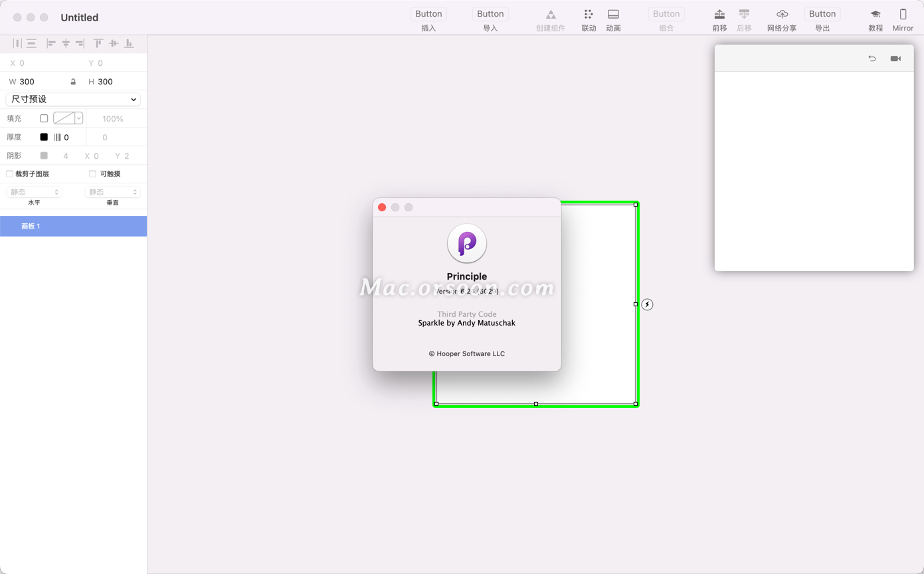
Task: Align selected layers to bottom edge
Action: pos(129,43)
